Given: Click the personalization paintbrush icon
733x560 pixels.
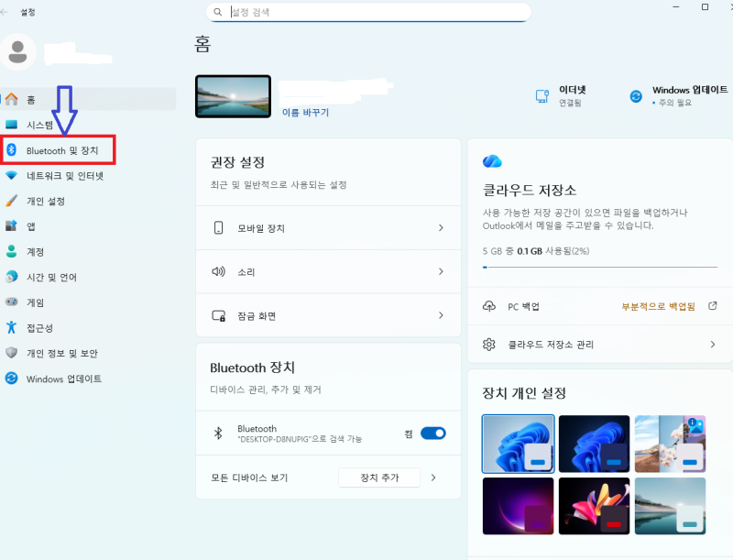Looking at the screenshot, I should click(x=11, y=201).
